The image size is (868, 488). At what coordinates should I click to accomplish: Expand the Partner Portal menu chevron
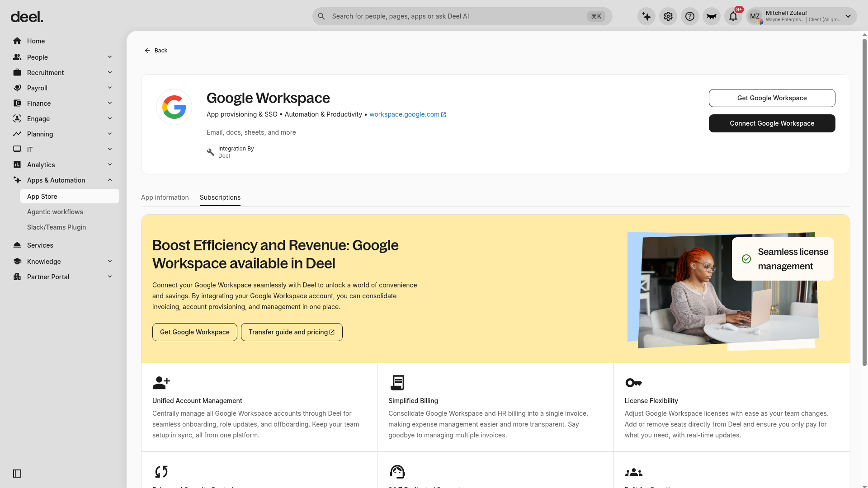pos(110,277)
